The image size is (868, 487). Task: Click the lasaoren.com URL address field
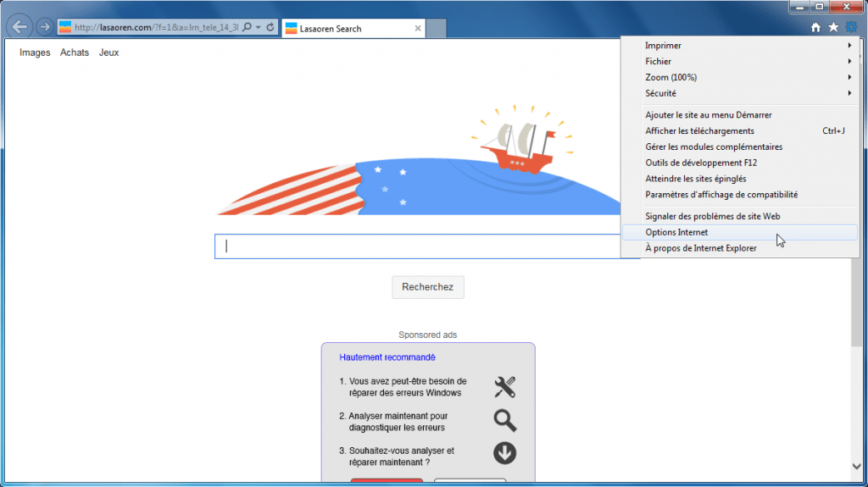[157, 27]
